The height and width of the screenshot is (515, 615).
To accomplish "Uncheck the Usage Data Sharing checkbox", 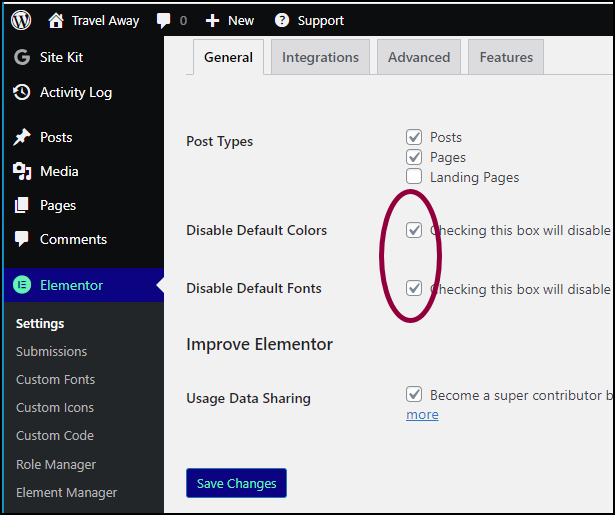I will (414, 394).
